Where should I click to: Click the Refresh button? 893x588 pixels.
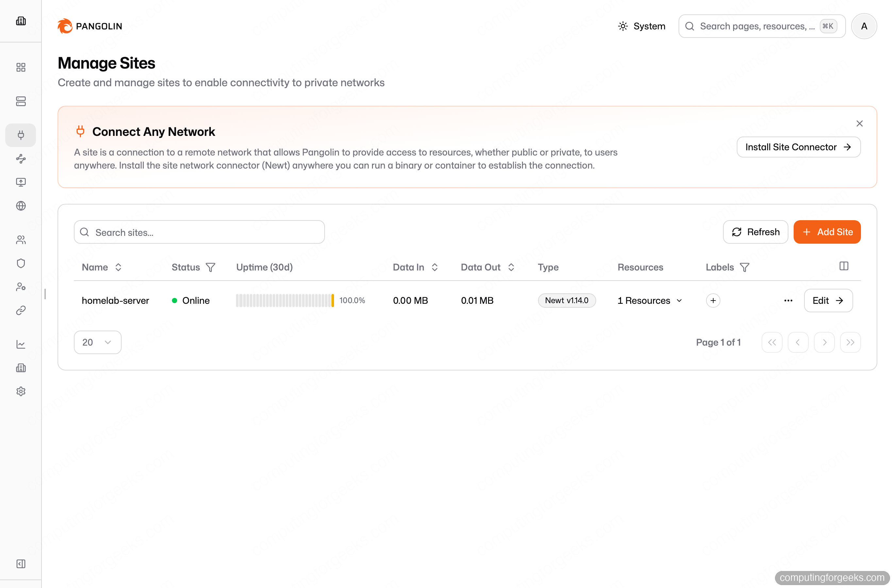pos(755,232)
